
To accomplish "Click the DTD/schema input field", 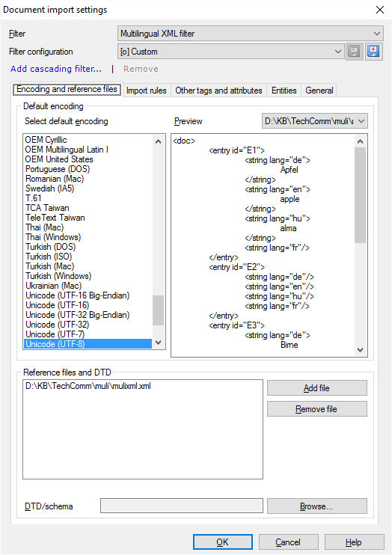I will click(182, 506).
